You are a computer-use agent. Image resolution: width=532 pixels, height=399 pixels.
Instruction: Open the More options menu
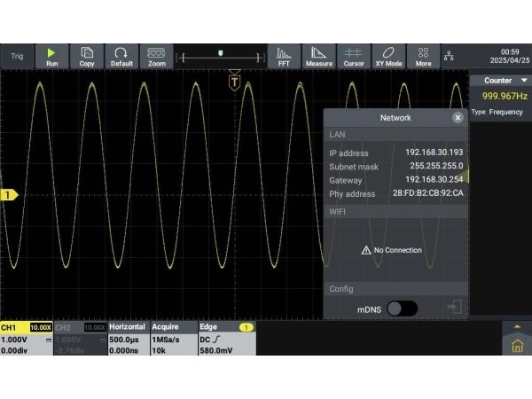[x=424, y=57]
